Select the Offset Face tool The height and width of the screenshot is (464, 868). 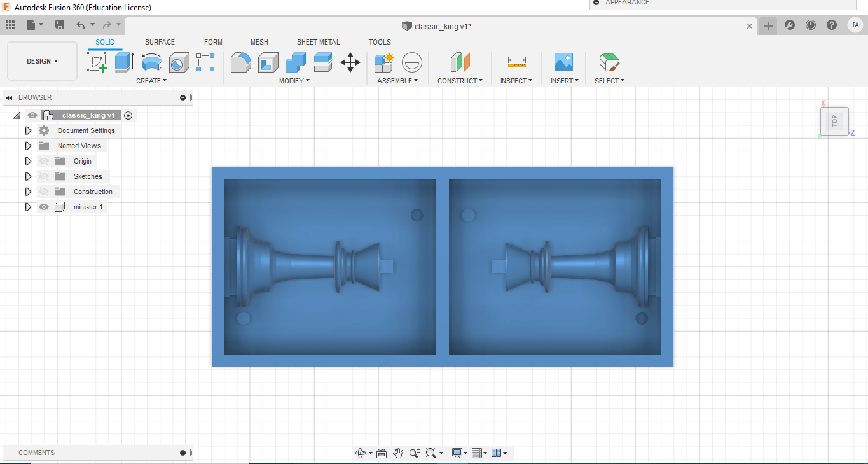[323, 62]
